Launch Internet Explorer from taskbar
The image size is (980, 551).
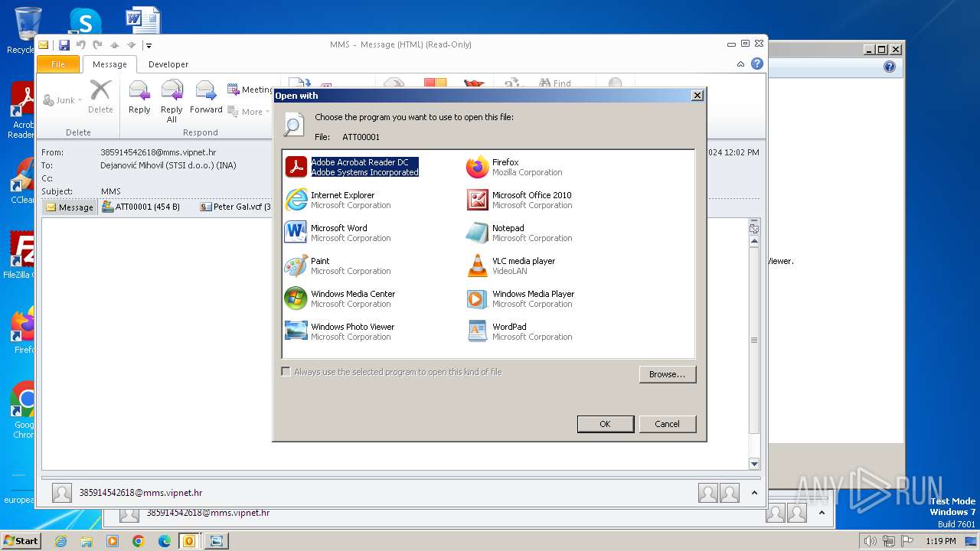[x=60, y=541]
